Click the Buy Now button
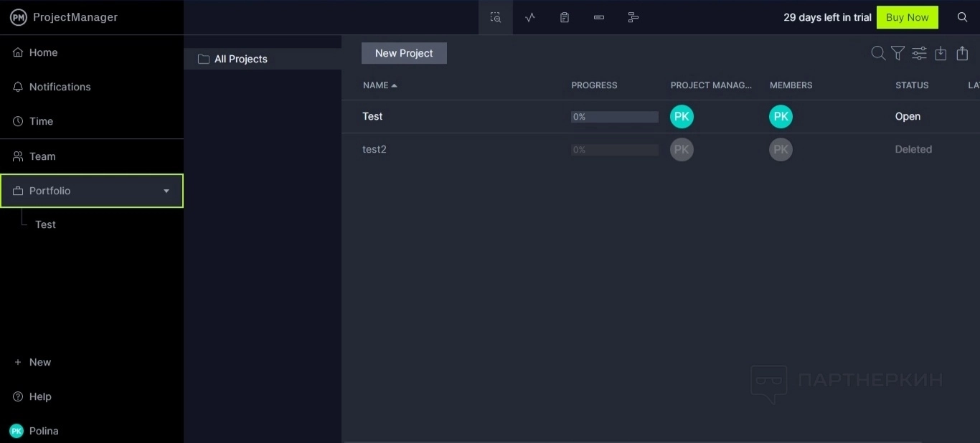The image size is (980, 443). click(907, 17)
